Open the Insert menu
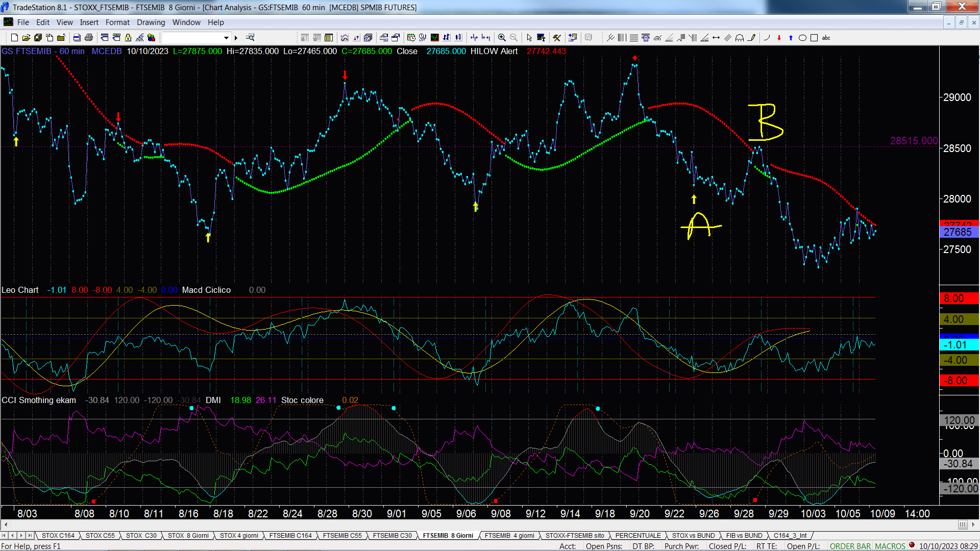The width and height of the screenshot is (980, 551). (89, 22)
